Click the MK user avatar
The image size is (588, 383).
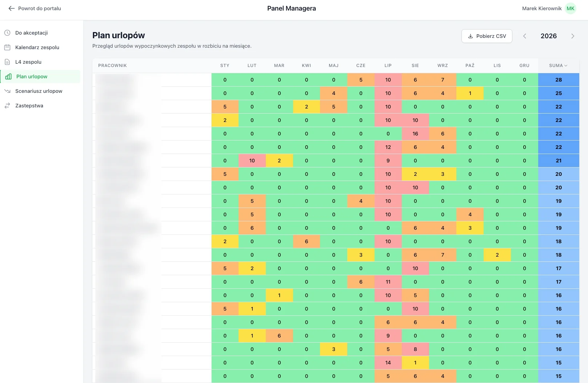(x=571, y=8)
